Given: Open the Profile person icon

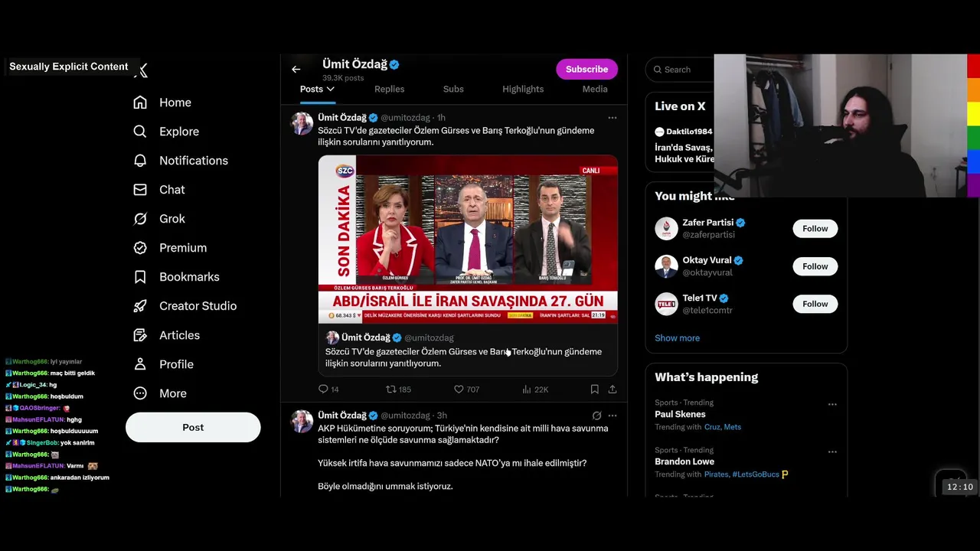Looking at the screenshot, I should coord(140,364).
